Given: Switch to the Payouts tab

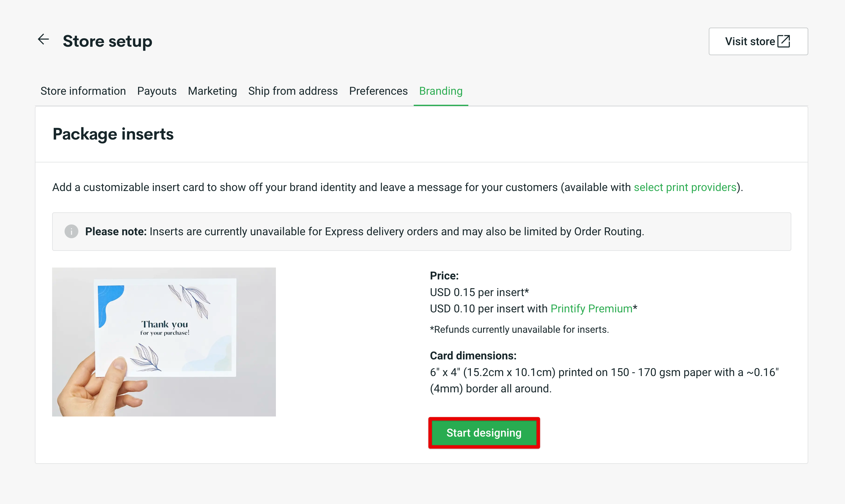Looking at the screenshot, I should [x=157, y=91].
